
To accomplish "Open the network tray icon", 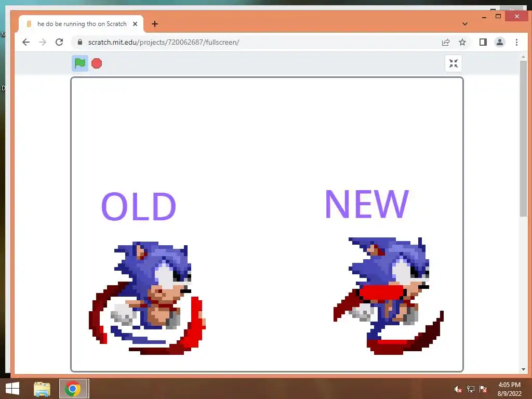I will point(471,389).
